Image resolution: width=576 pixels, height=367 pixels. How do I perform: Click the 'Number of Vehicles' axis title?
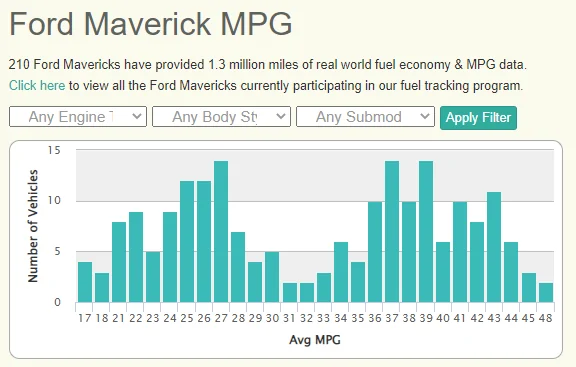click(x=33, y=226)
